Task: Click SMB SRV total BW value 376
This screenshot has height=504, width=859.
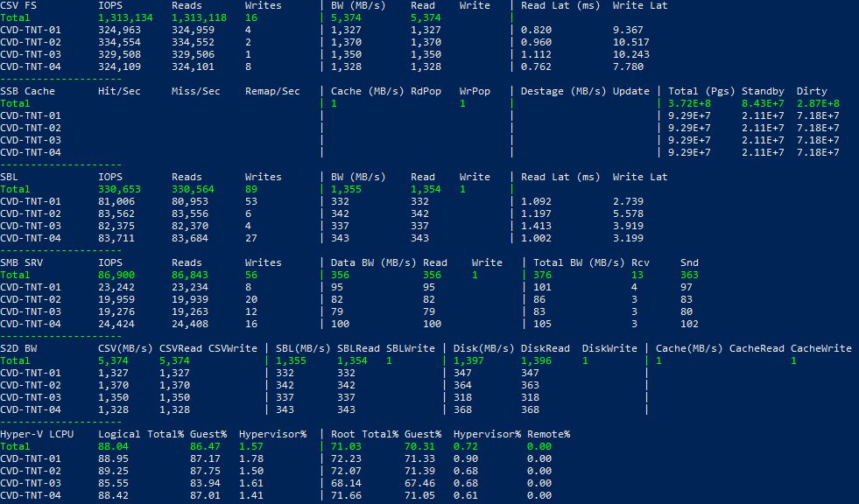Action: (x=542, y=276)
